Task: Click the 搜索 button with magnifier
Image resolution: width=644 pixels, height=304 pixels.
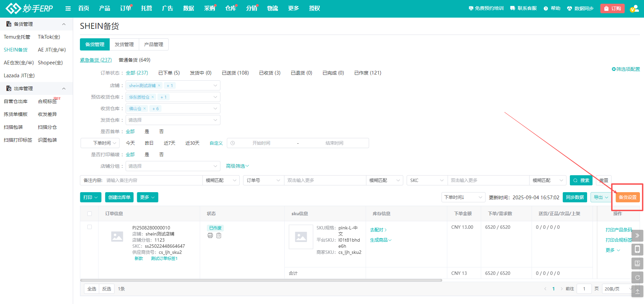Action: click(x=581, y=180)
